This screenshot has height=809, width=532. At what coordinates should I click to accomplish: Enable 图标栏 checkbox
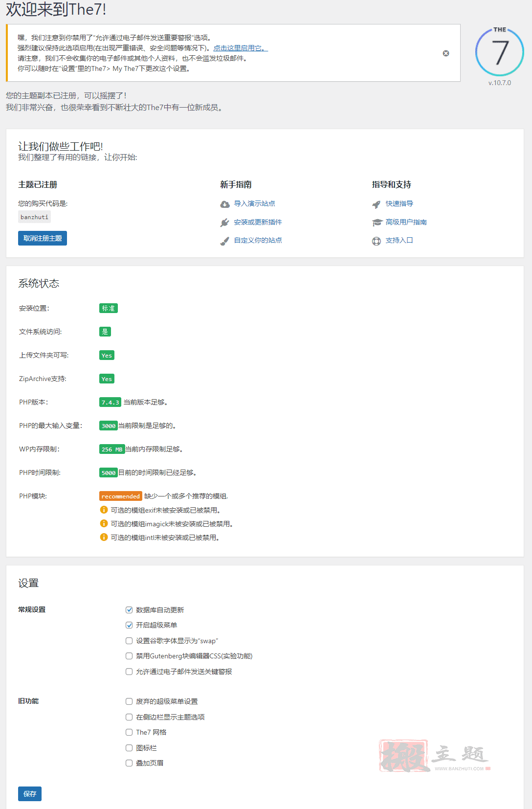point(129,748)
